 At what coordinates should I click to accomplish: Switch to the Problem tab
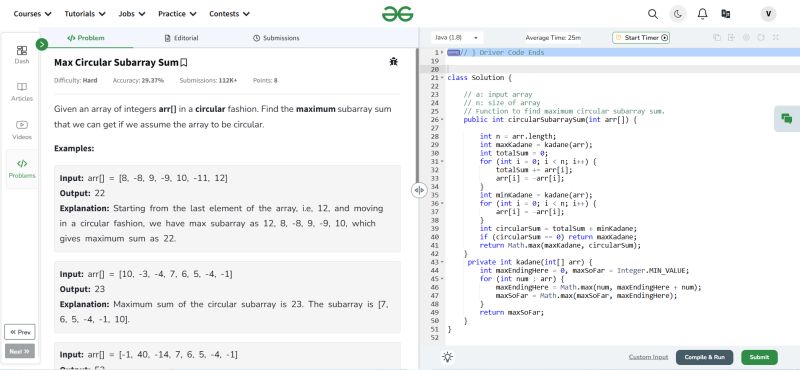86,38
